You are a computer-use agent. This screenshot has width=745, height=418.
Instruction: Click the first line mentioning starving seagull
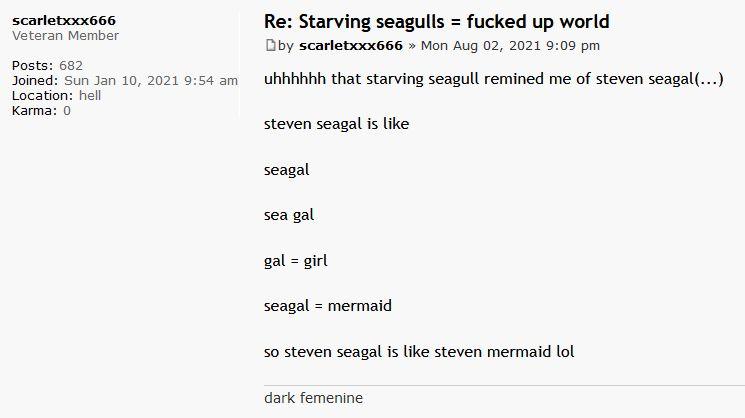click(x=494, y=79)
